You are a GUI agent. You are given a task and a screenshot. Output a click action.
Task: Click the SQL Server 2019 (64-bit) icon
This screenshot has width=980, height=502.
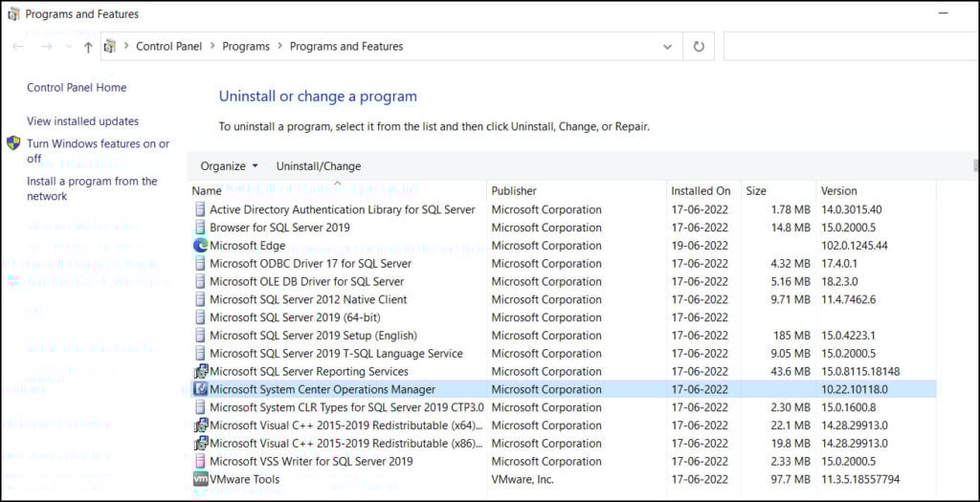(x=200, y=317)
